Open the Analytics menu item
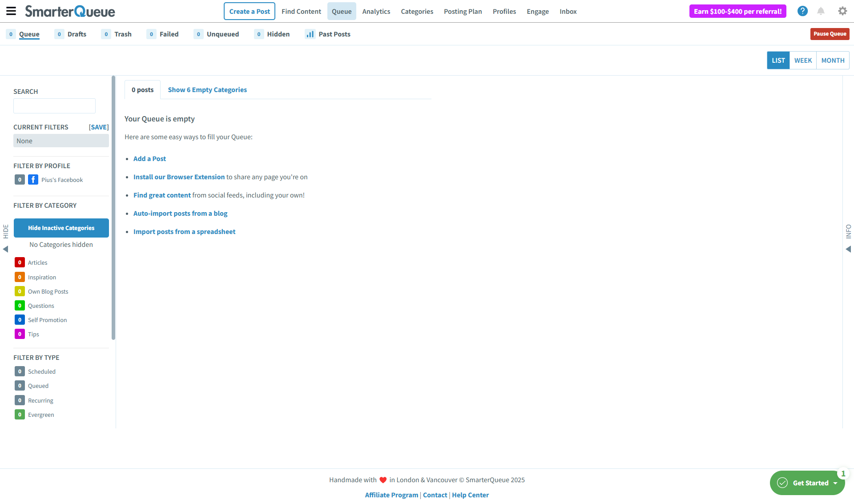854x504 pixels. 376,12
